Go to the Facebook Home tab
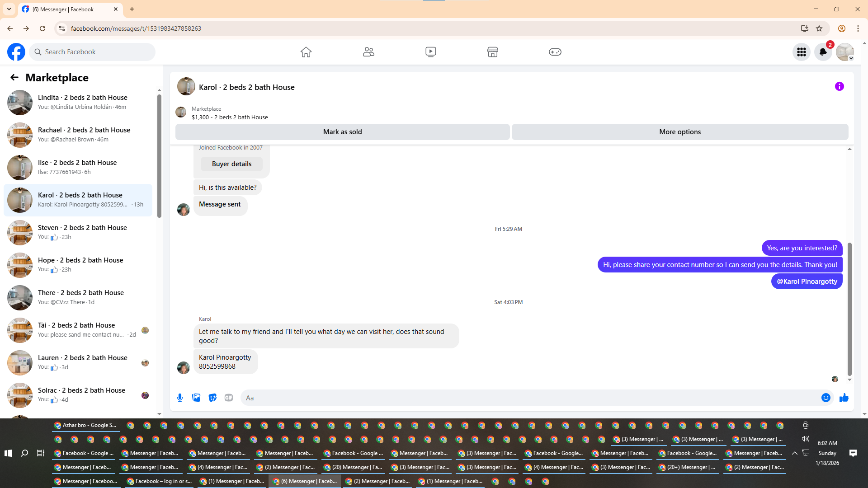This screenshot has width=868, height=488. click(x=306, y=52)
